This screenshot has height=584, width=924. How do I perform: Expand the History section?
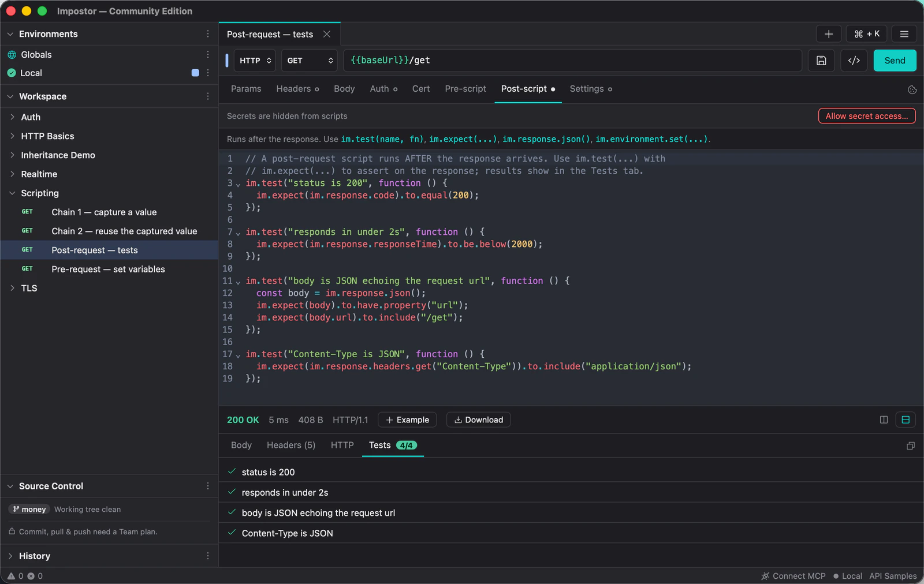pyautogui.click(x=10, y=556)
